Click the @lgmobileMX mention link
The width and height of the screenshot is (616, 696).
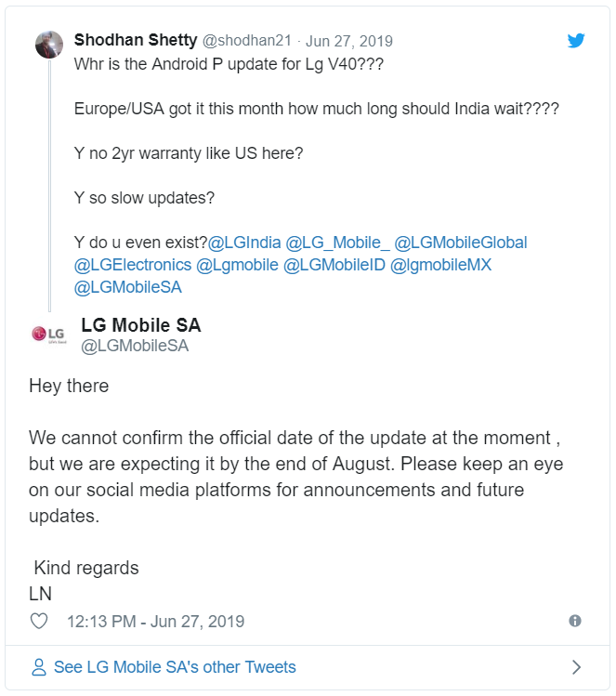click(440, 265)
